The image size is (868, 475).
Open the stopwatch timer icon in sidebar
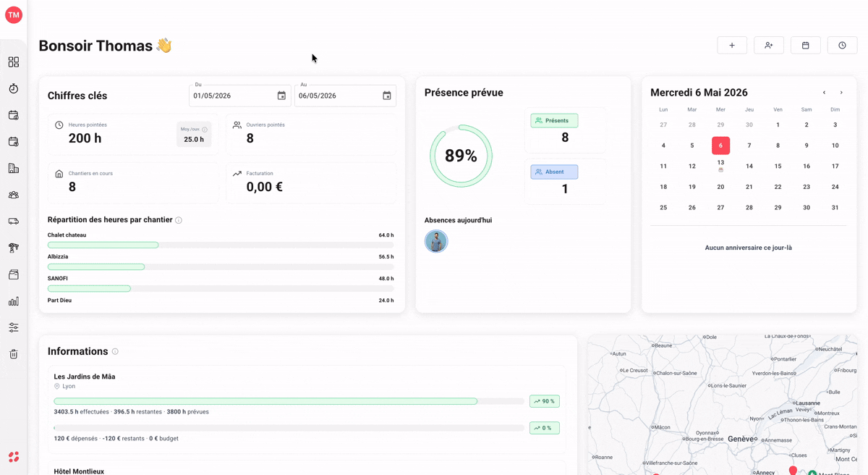14,88
